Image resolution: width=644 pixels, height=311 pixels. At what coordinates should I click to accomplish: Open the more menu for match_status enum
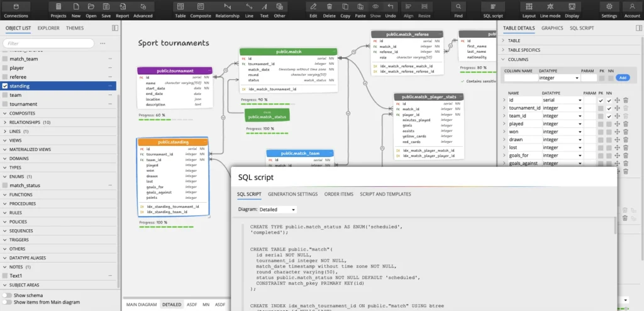pyautogui.click(x=110, y=186)
